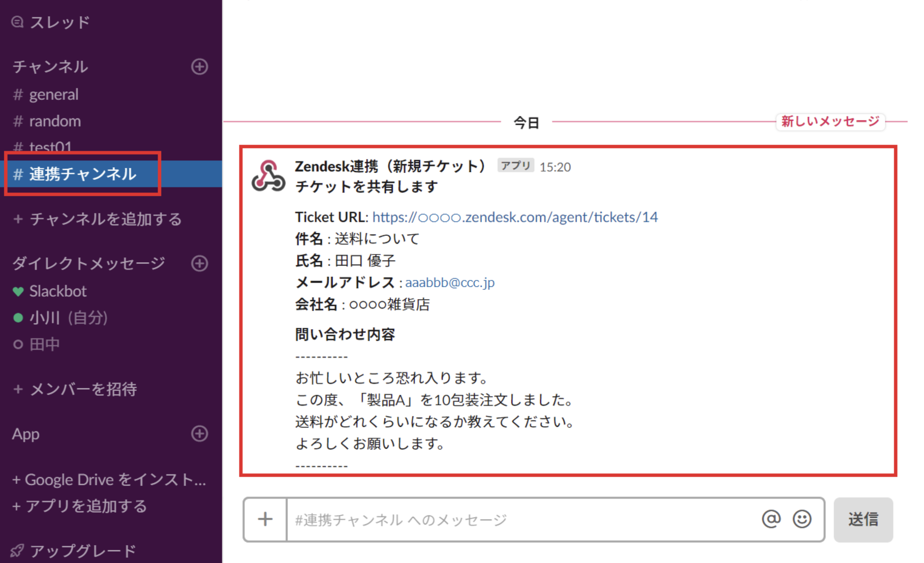Click the 件名 : 送料について line
This screenshot has width=924, height=563.
(357, 239)
